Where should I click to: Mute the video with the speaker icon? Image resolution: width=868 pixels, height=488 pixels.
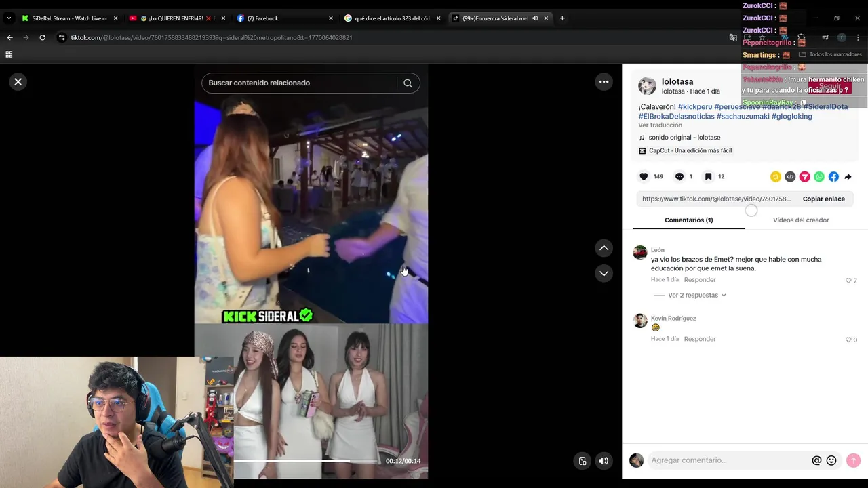[x=604, y=461]
